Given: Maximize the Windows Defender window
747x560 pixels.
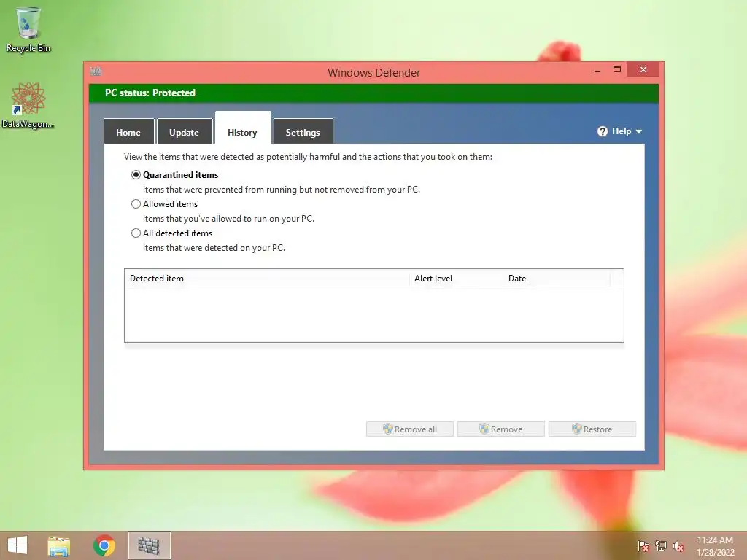Looking at the screenshot, I should [x=617, y=69].
